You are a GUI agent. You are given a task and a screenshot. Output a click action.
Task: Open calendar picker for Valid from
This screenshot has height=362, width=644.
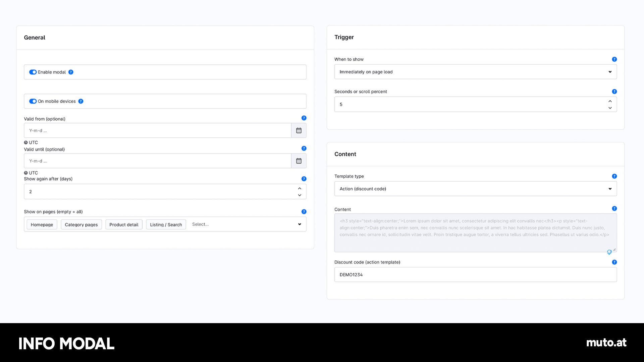coord(299,130)
